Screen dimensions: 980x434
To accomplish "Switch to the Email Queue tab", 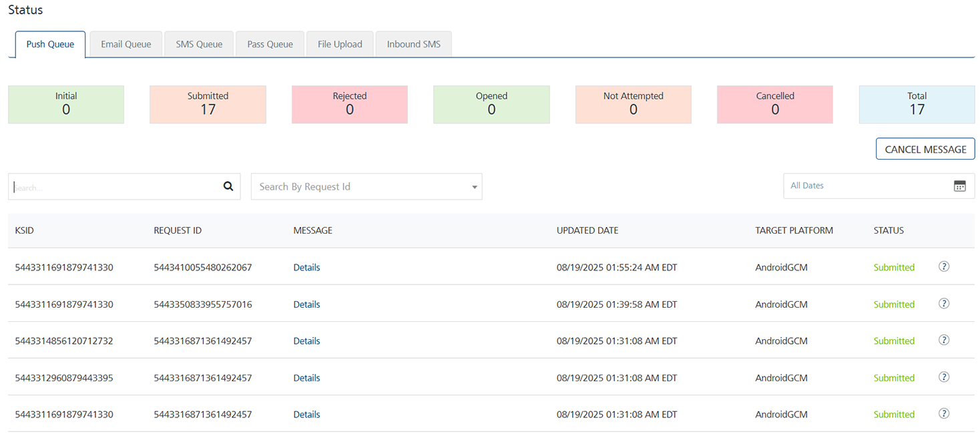I will pos(126,45).
